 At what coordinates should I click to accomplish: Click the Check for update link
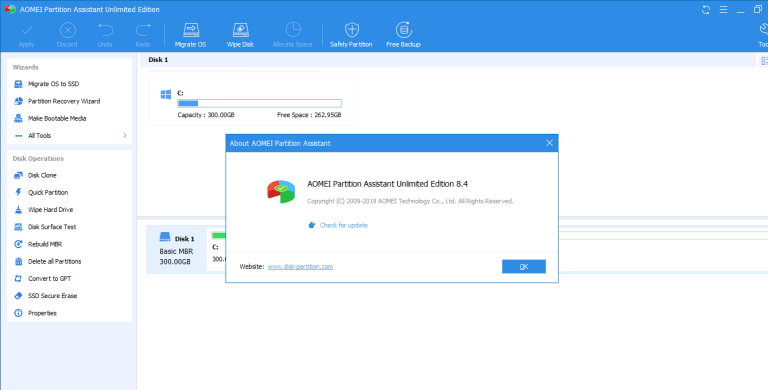click(x=343, y=225)
